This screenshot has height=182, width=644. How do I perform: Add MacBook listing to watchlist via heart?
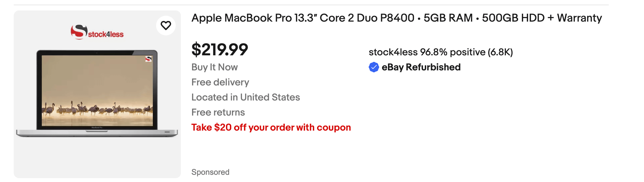point(166,26)
